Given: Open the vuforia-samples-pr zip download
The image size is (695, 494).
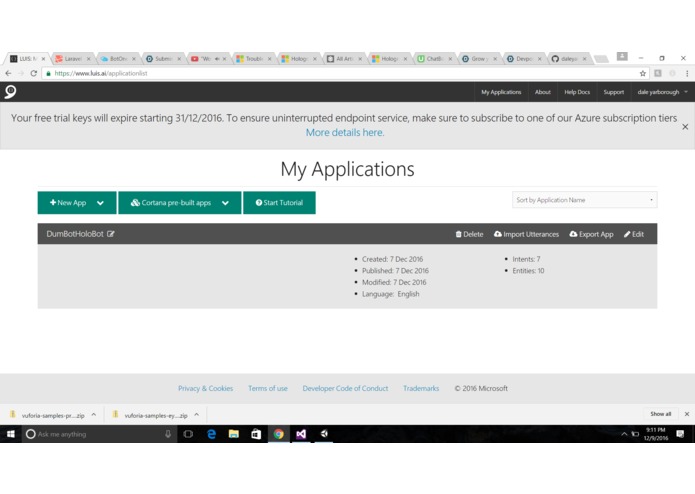Looking at the screenshot, I should point(47,415).
